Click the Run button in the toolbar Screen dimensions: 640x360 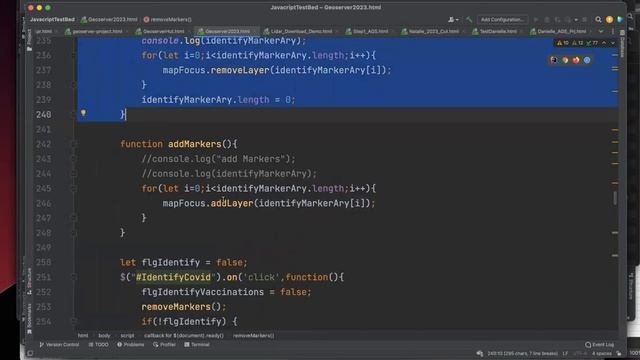point(536,19)
